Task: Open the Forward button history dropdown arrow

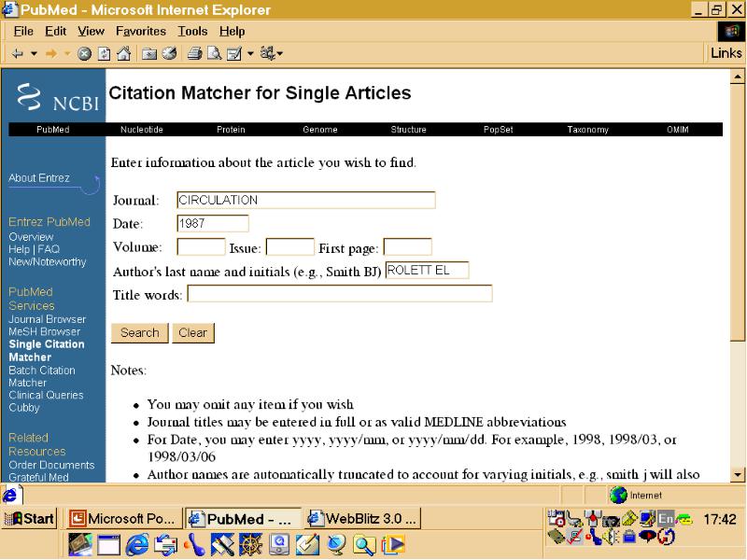Action: coord(67,54)
